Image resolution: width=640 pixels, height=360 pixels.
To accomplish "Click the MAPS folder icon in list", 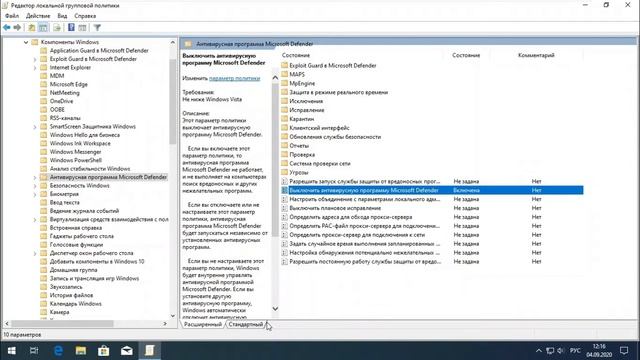I will (x=284, y=74).
